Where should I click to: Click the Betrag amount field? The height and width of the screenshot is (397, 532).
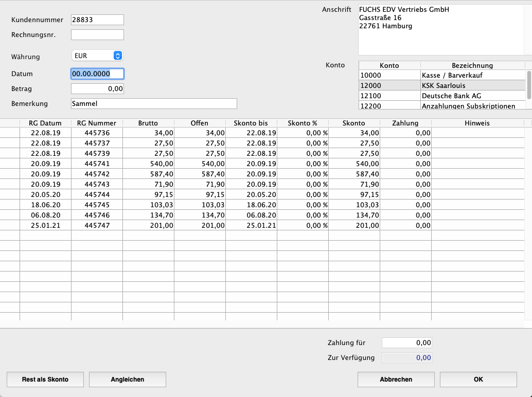pos(97,89)
